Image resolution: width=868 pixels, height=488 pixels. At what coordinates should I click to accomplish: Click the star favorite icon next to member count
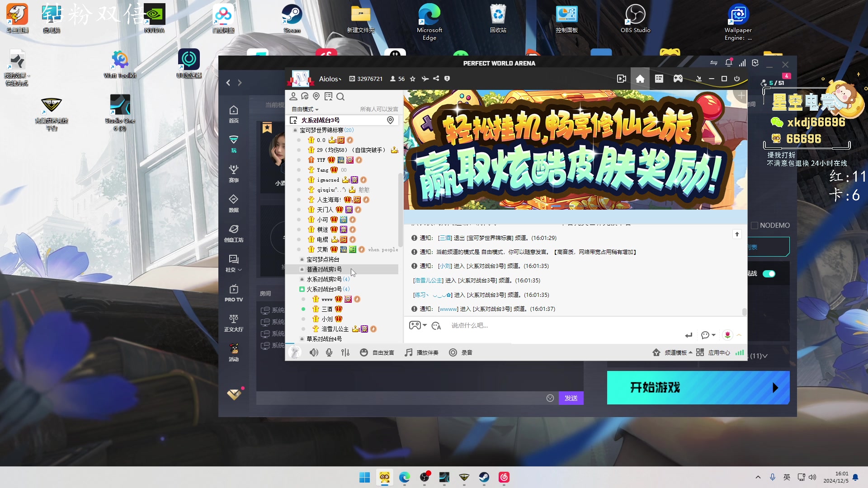[x=412, y=79]
